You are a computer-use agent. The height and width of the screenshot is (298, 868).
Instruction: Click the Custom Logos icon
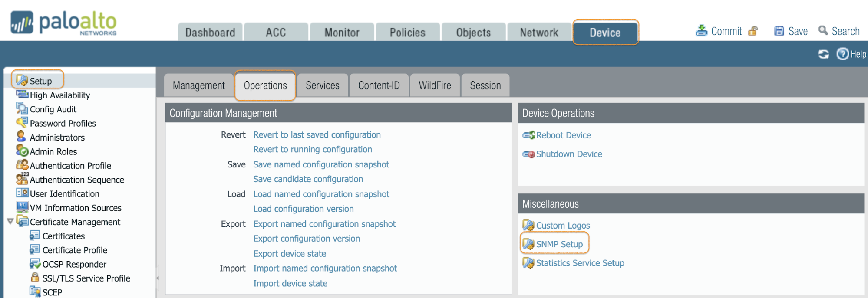coord(528,225)
